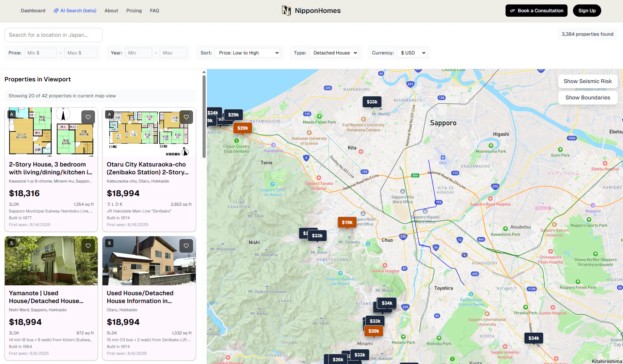
Task: Click the Ebetsu Hospital map pin
Action: (x=605, y=163)
